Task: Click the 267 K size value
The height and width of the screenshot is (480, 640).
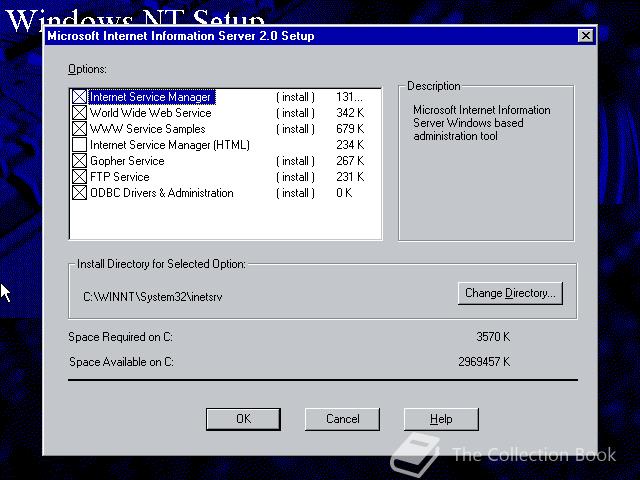Action: [350, 161]
